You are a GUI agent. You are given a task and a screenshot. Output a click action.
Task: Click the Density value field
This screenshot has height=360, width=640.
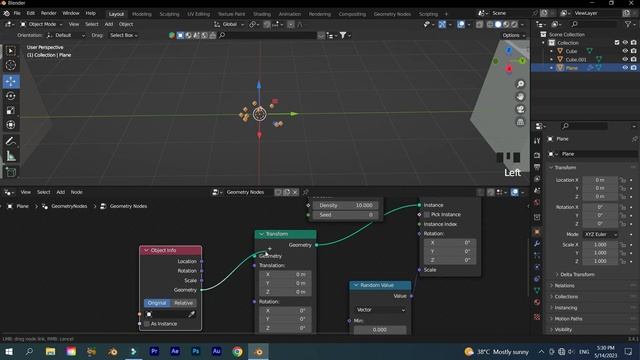pyautogui.click(x=346, y=205)
